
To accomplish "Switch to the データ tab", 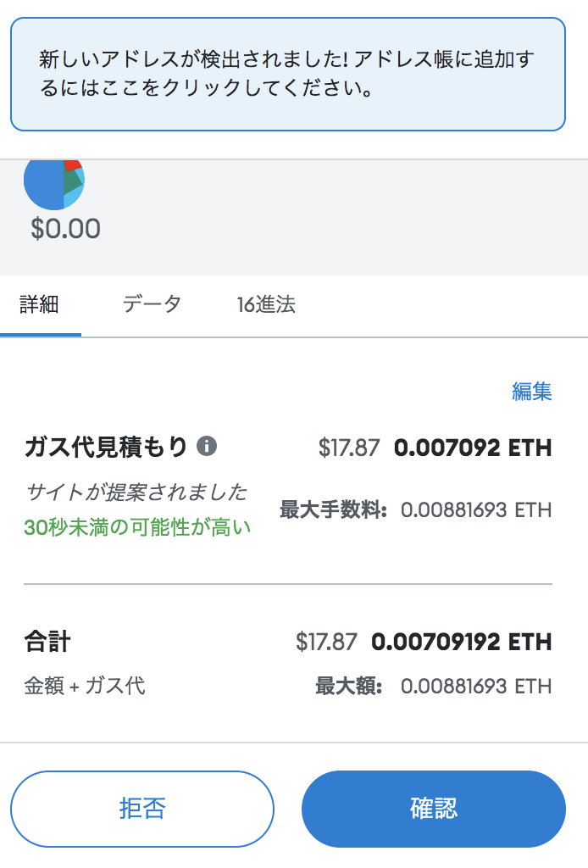I will pyautogui.click(x=153, y=304).
